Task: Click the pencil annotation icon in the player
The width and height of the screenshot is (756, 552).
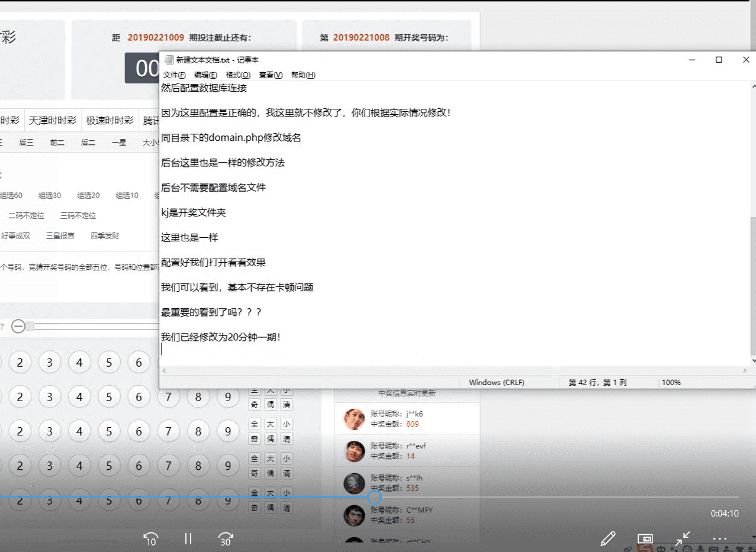Action: click(x=608, y=538)
